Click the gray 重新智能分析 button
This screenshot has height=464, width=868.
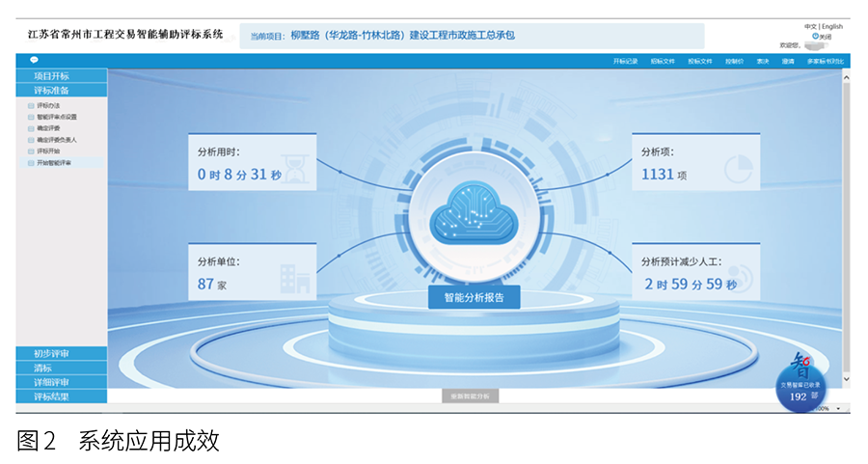(x=472, y=396)
